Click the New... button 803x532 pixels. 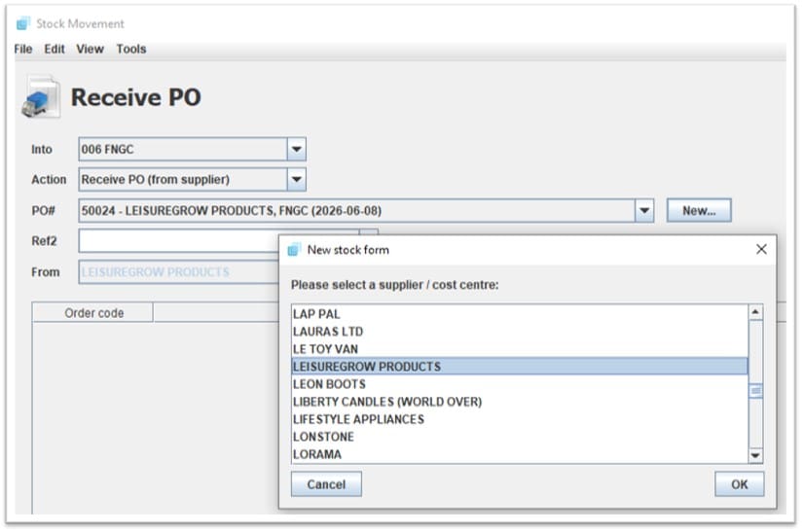click(x=699, y=210)
